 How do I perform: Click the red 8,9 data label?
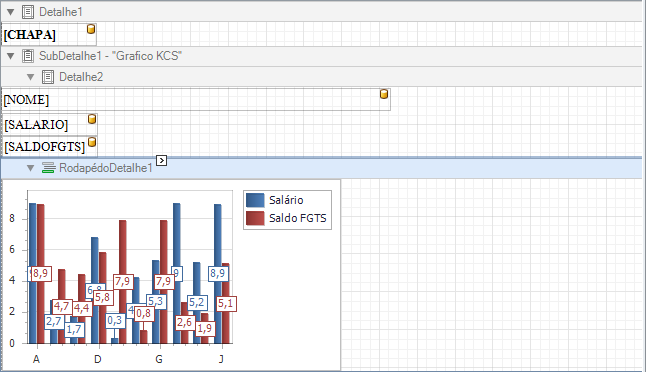41,273
